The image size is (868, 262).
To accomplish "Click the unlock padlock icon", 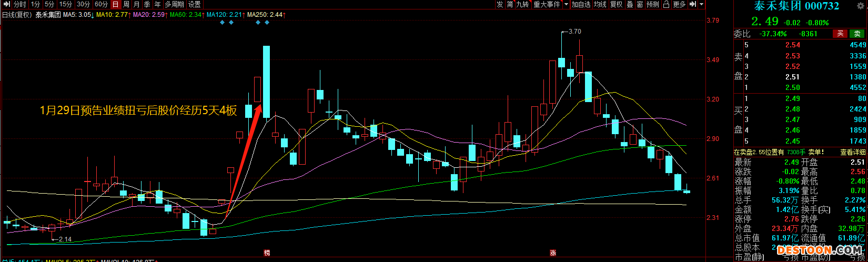I will point(667,4).
